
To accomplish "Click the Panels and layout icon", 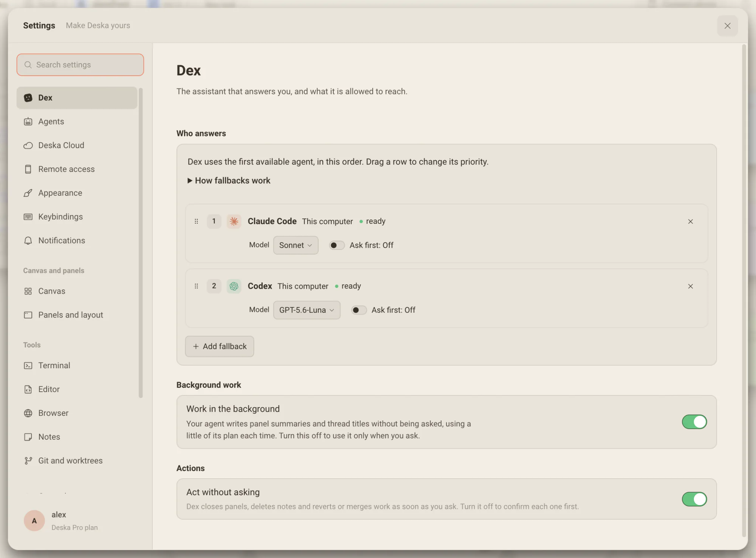I will pos(28,315).
